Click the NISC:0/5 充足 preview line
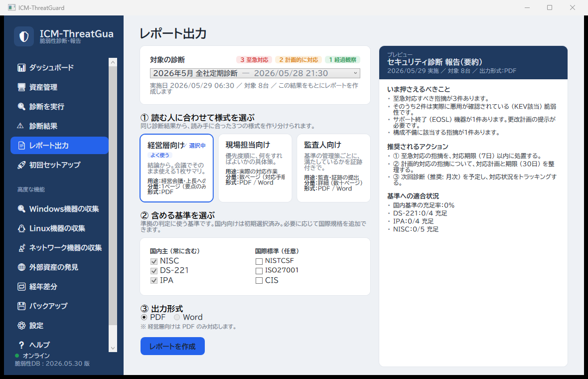 click(x=416, y=229)
